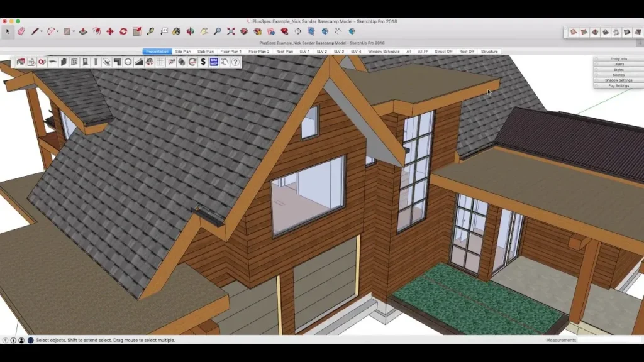Select the Rectangle shape tool
This screenshot has width=644, height=362.
[x=67, y=31]
